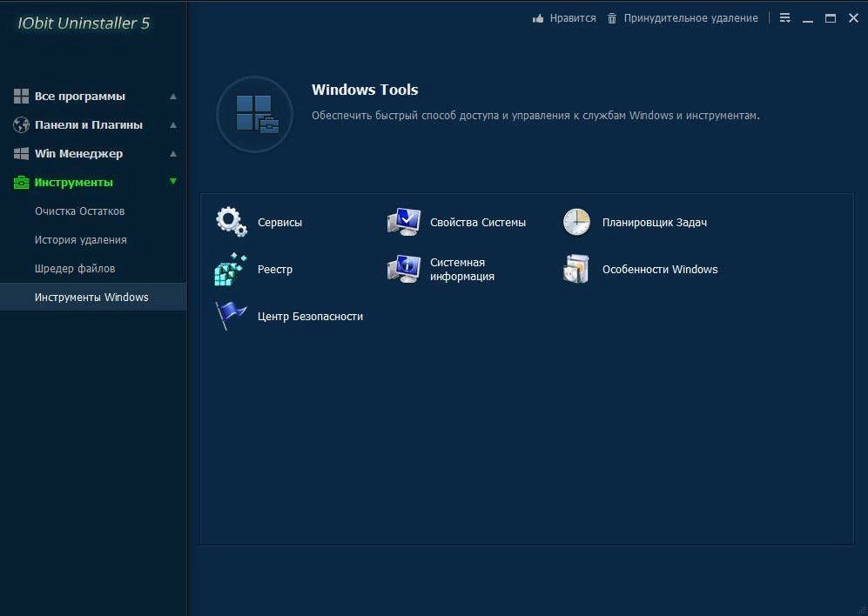Click the IObit Uninstaller 5 title
This screenshot has height=616, width=868.
pos(84,23)
